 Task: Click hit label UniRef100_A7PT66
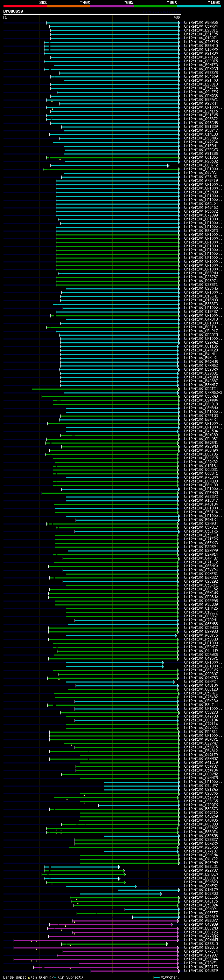click(201, 57)
